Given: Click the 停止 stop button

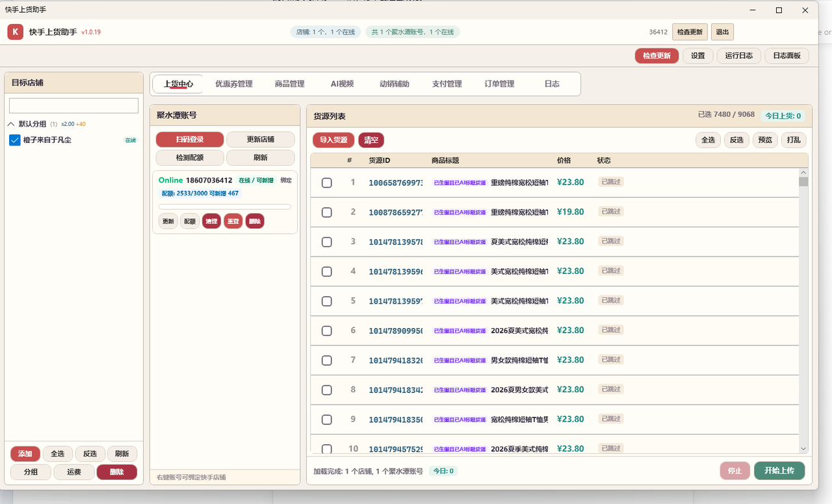Looking at the screenshot, I should pyautogui.click(x=735, y=471).
